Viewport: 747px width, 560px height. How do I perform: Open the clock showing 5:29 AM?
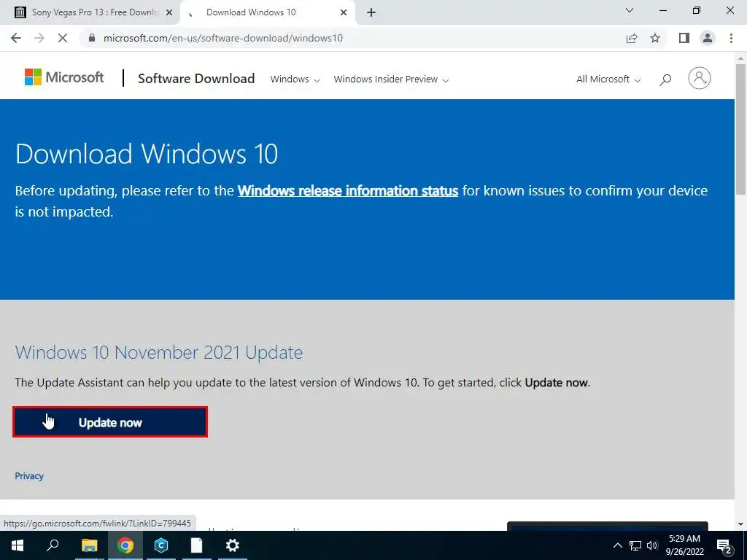[684, 545]
